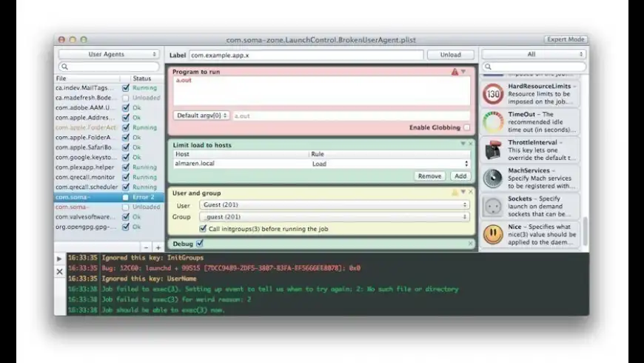
Task: Click the magnifier icon in the job list search
Action: pos(64,67)
